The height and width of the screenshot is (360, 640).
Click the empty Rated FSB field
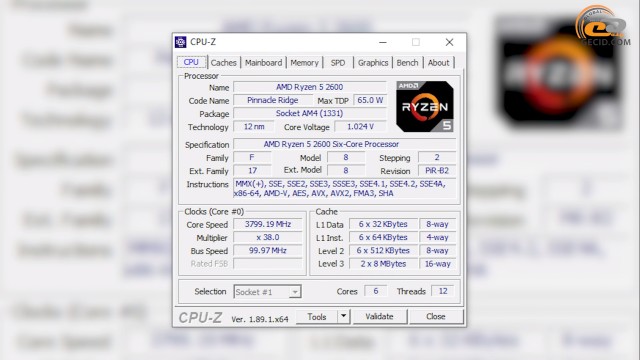click(268, 264)
